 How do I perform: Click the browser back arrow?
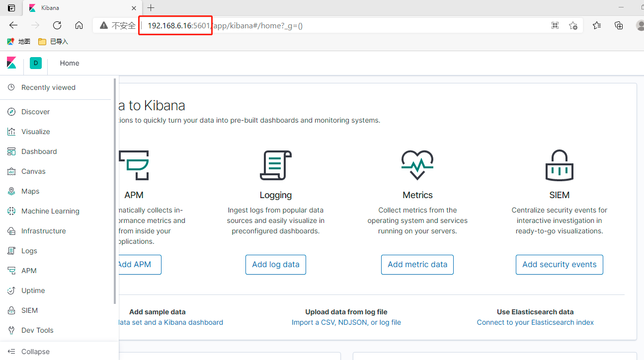(x=13, y=25)
